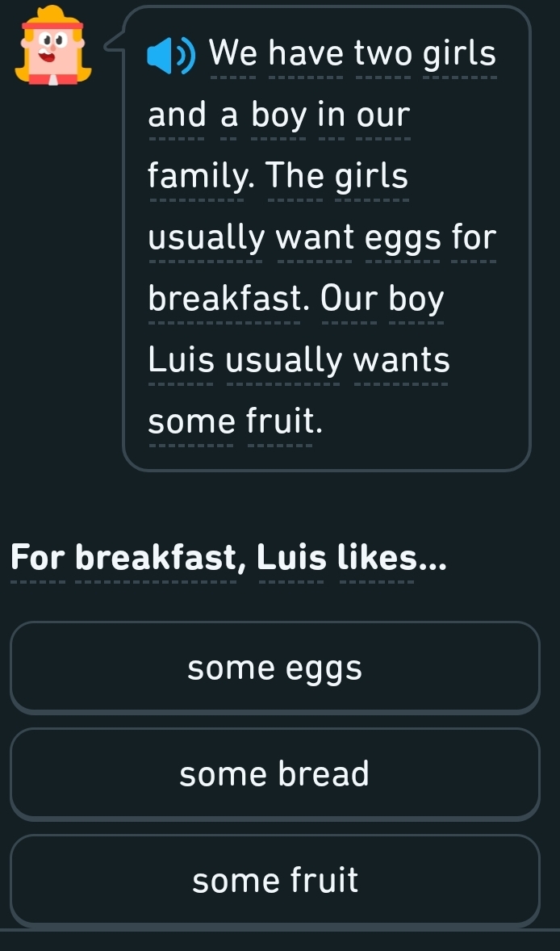
Task: Pick the "some fruit" answer option
Action: click(x=275, y=880)
